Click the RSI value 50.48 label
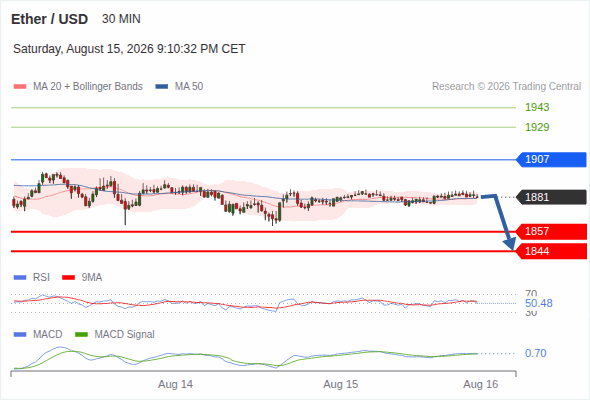Image resolution: width=590 pixels, height=400 pixels. click(x=539, y=303)
